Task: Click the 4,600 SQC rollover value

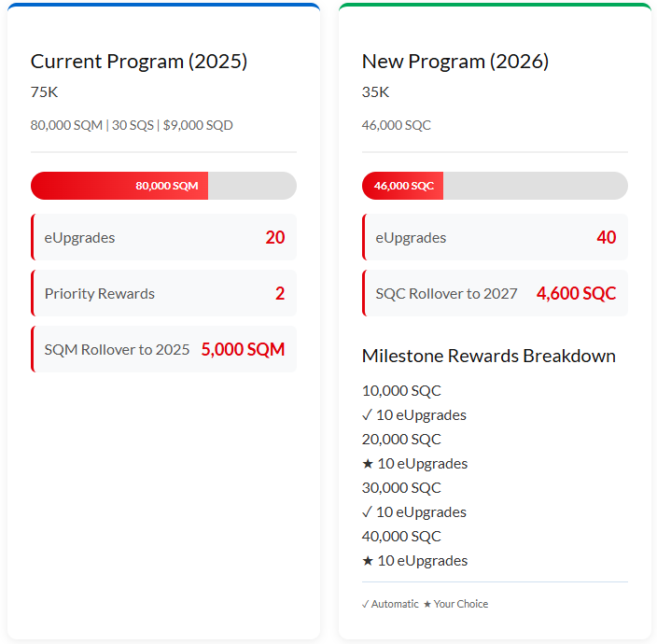Action: click(x=576, y=293)
